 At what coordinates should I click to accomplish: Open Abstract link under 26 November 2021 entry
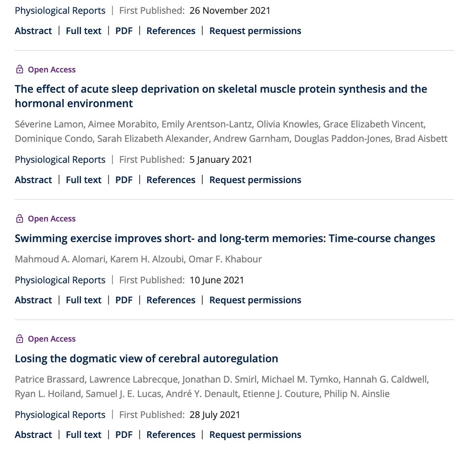tap(33, 31)
